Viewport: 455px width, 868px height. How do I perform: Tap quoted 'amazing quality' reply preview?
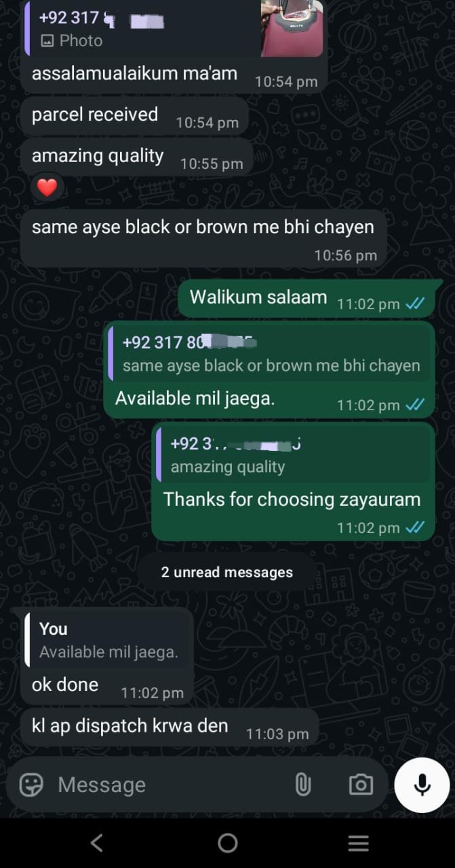coord(294,454)
